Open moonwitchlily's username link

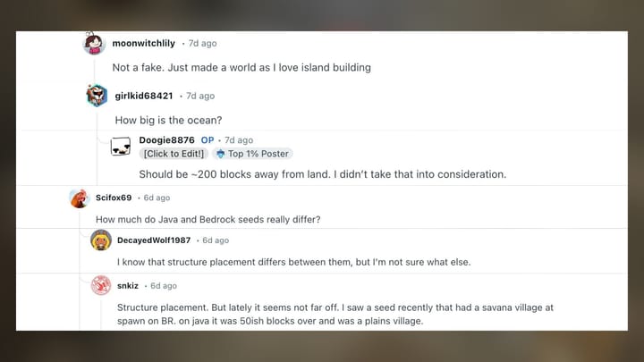tap(144, 44)
